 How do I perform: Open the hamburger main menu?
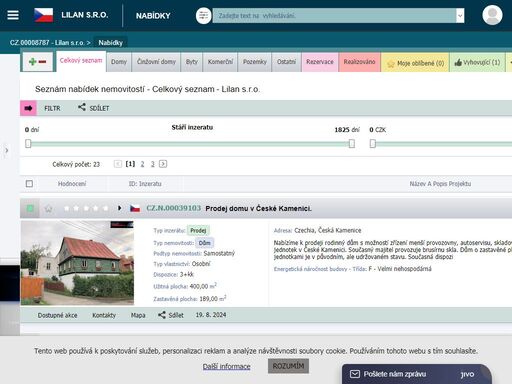pos(13,15)
